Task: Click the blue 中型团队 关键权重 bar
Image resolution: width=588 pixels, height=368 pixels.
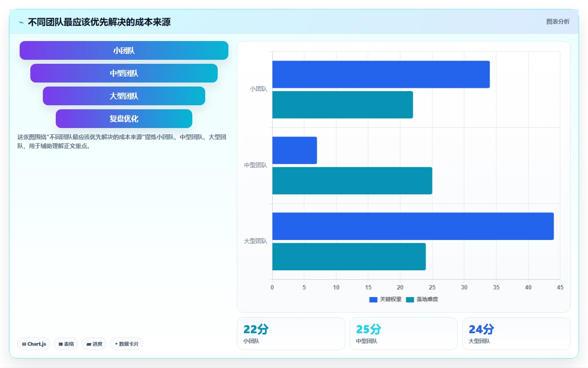Action: point(294,150)
